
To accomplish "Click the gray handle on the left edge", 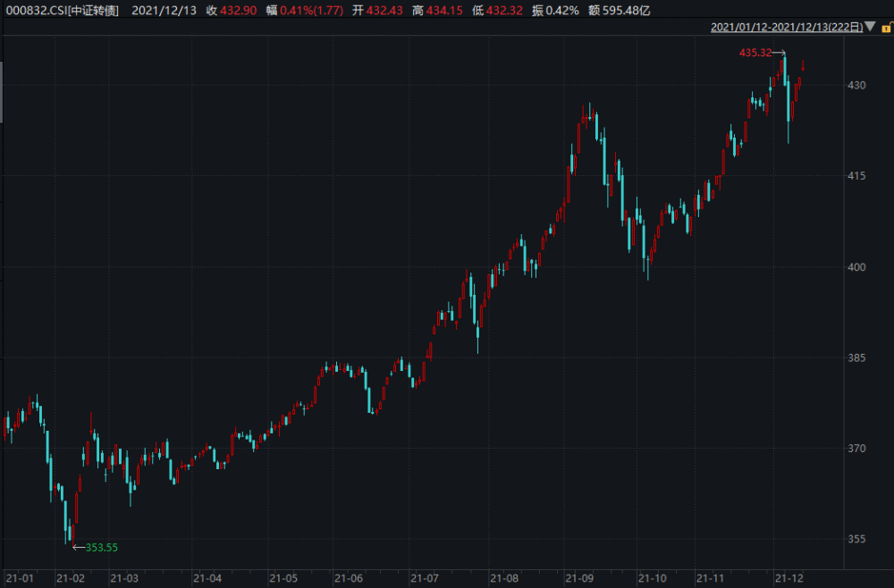I will (1, 92).
